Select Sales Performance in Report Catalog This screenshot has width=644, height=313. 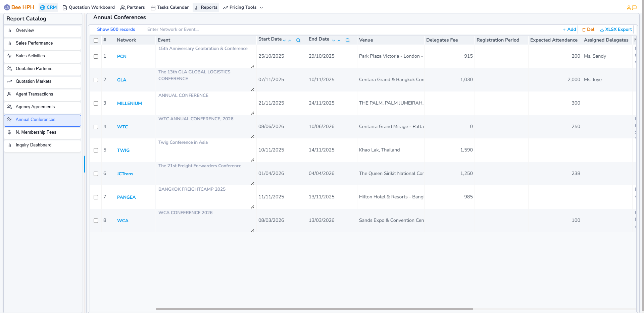[x=34, y=43]
